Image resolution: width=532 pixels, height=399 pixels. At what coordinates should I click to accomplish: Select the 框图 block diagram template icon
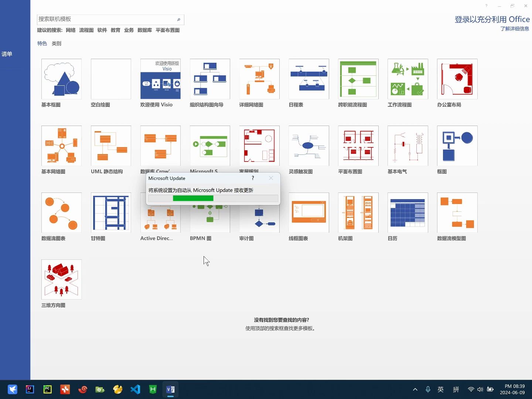(x=457, y=146)
